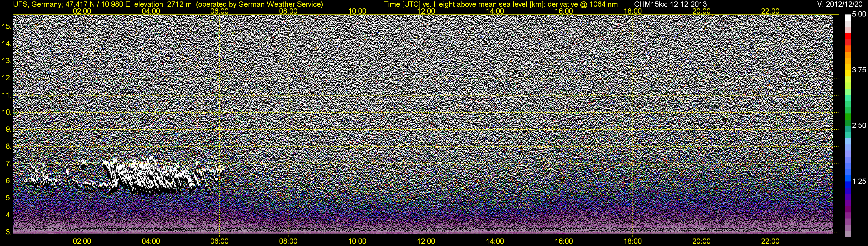The width and height of the screenshot is (868, 246).
Task: Click the 04:00 label on top axis
Action: tap(151, 11)
